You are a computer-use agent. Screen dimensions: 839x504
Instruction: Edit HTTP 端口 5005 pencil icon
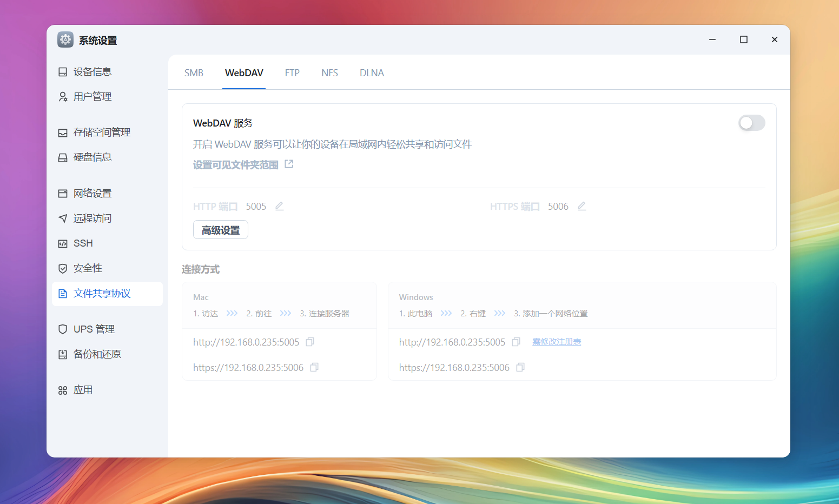279,206
